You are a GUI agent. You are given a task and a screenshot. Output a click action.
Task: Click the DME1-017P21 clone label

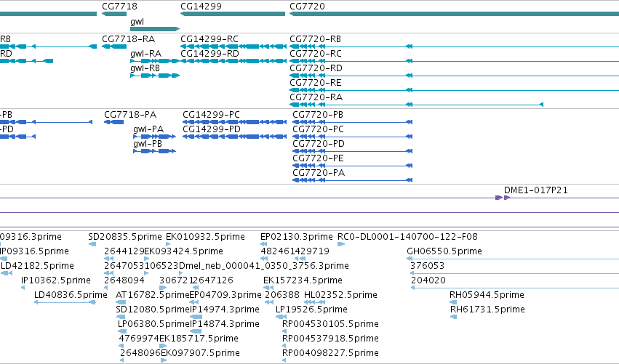[535, 190]
